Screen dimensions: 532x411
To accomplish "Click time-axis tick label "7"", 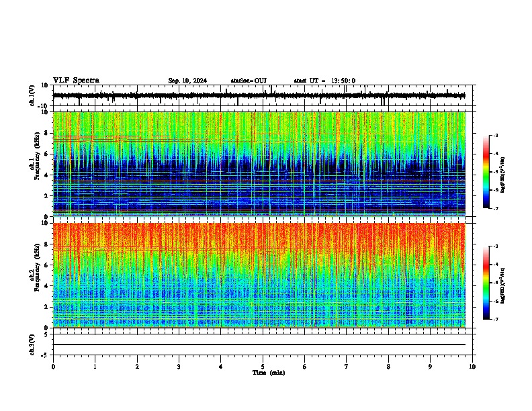I will click(347, 366).
